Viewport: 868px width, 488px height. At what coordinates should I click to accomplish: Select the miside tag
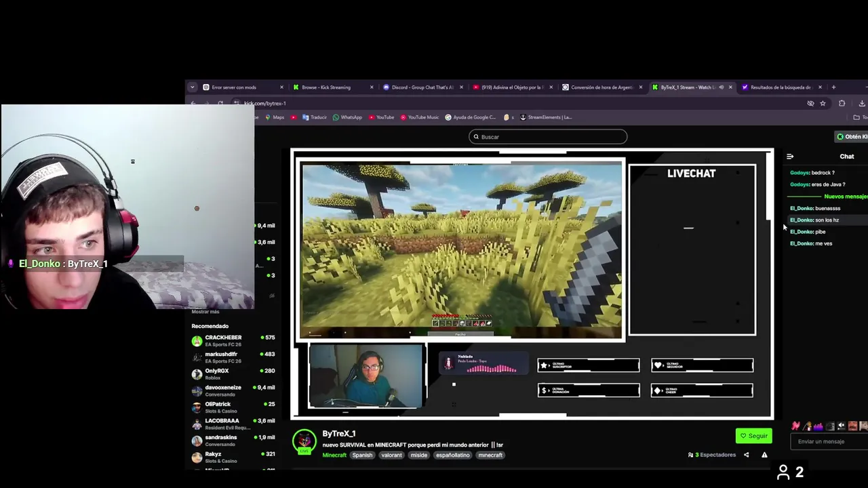tap(419, 455)
